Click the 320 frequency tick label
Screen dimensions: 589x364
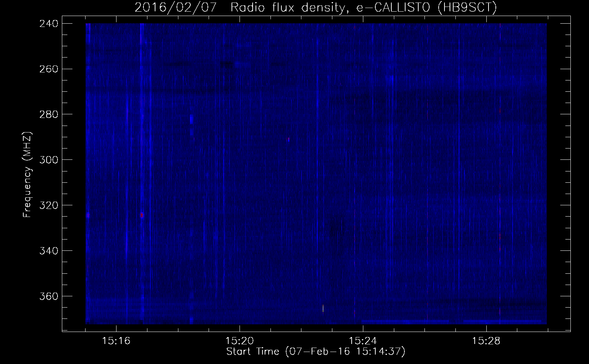pos(48,205)
